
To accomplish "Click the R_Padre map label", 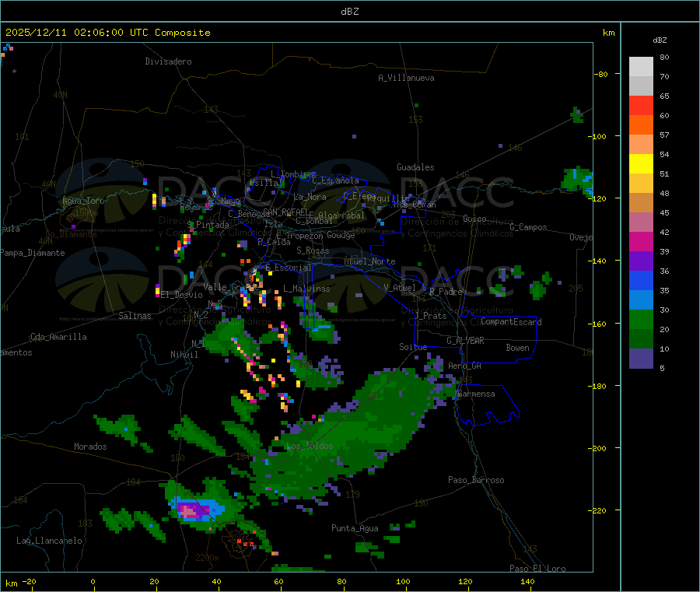I will click(x=446, y=292).
